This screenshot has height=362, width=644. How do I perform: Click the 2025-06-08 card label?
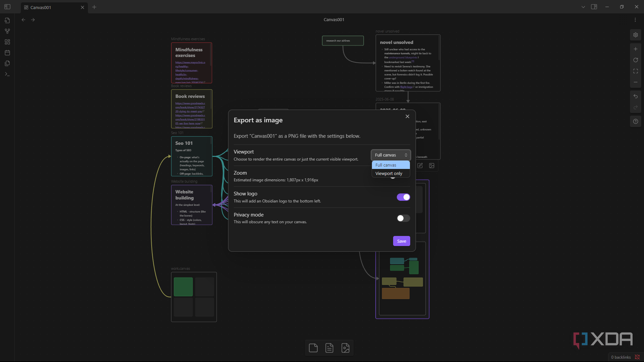click(385, 99)
